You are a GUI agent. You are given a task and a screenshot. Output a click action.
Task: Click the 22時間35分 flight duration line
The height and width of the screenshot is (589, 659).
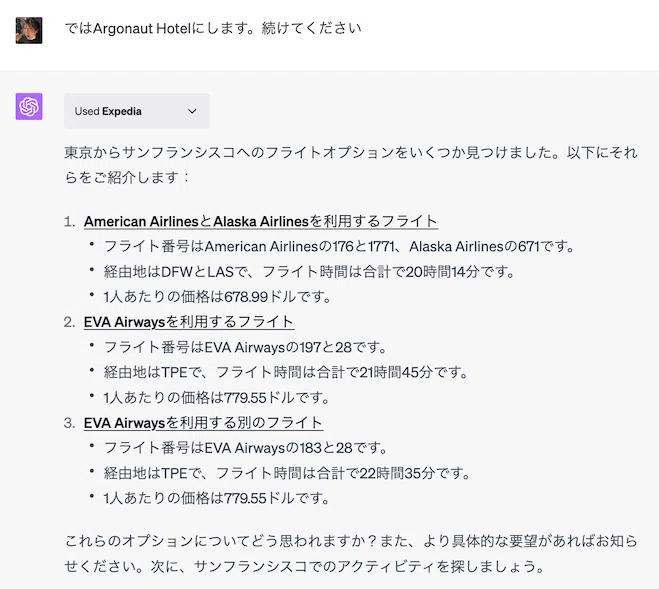(x=287, y=473)
